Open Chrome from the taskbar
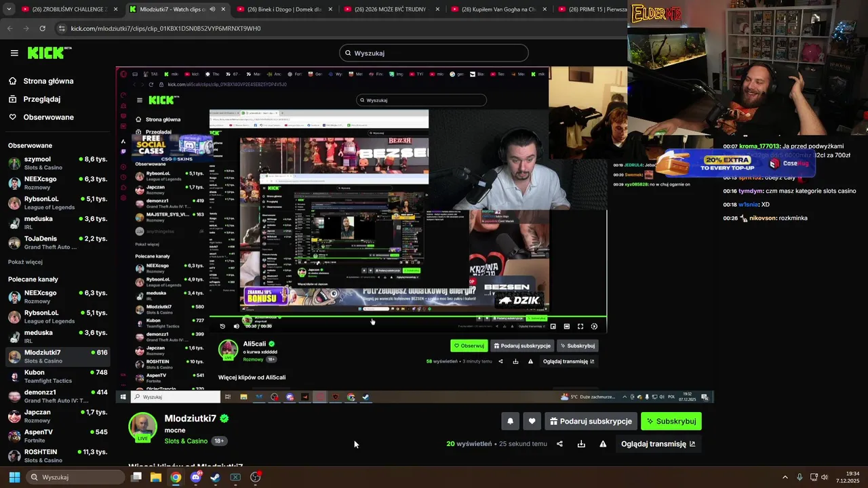This screenshot has width=868, height=488. click(x=176, y=477)
